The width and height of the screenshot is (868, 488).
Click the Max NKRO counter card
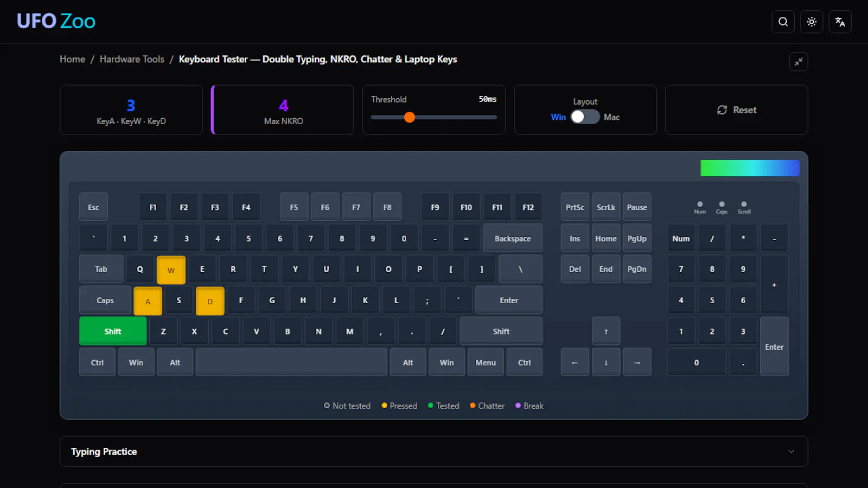(283, 110)
